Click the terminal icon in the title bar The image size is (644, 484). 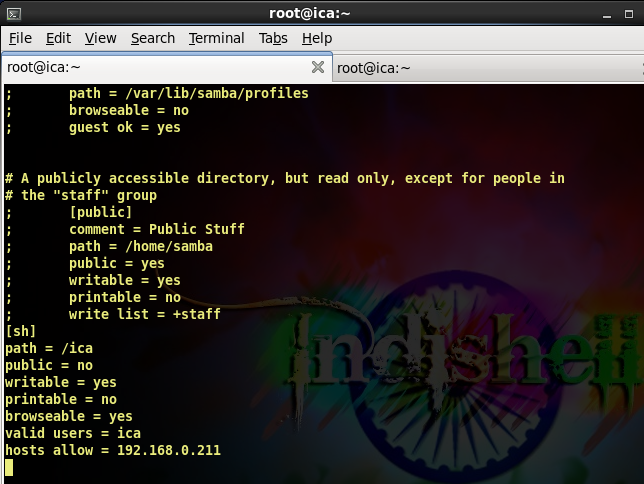[x=14, y=14]
